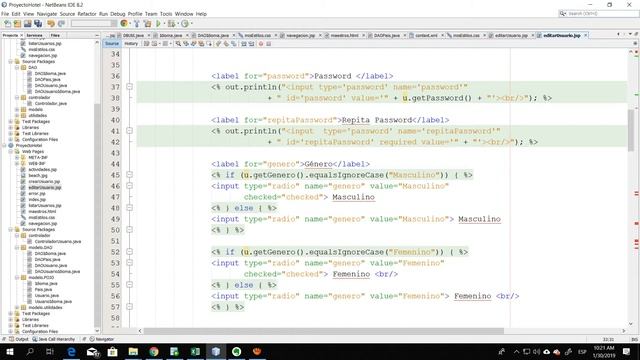This screenshot has height=360, width=640.
Task: Select editarUsuario.jsp in the project tree
Action: (x=44, y=187)
